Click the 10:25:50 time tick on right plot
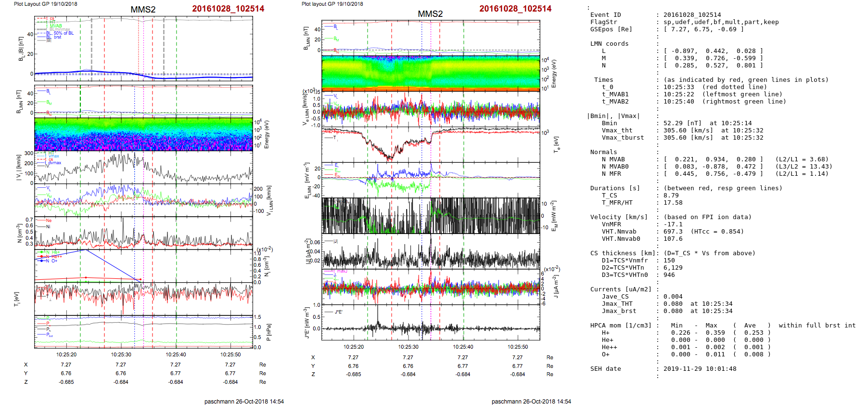This screenshot has height=405, width=868. (x=518, y=347)
